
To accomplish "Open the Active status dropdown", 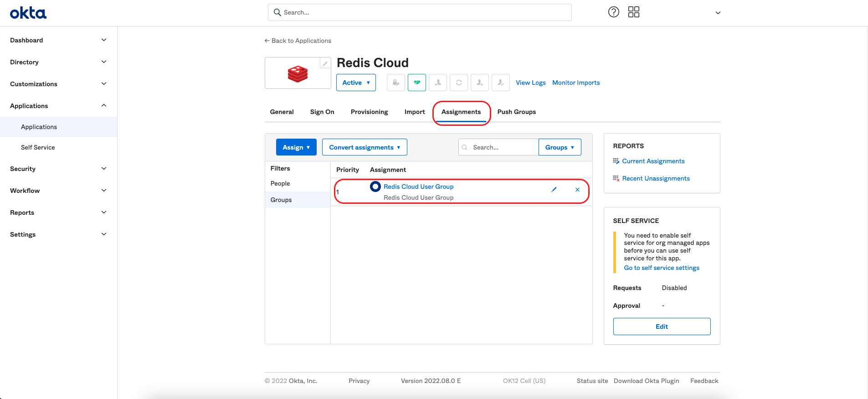I will (356, 83).
